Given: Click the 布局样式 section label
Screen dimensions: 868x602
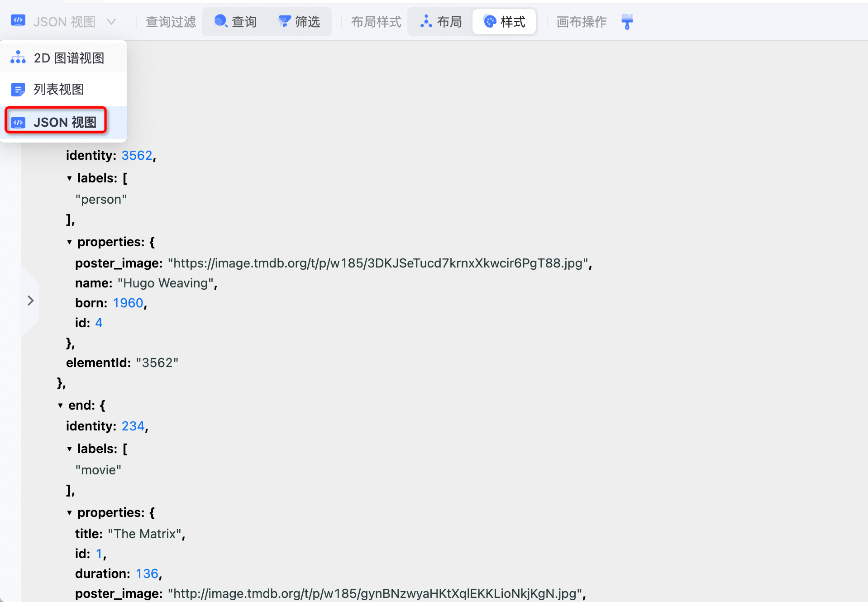Looking at the screenshot, I should (376, 22).
